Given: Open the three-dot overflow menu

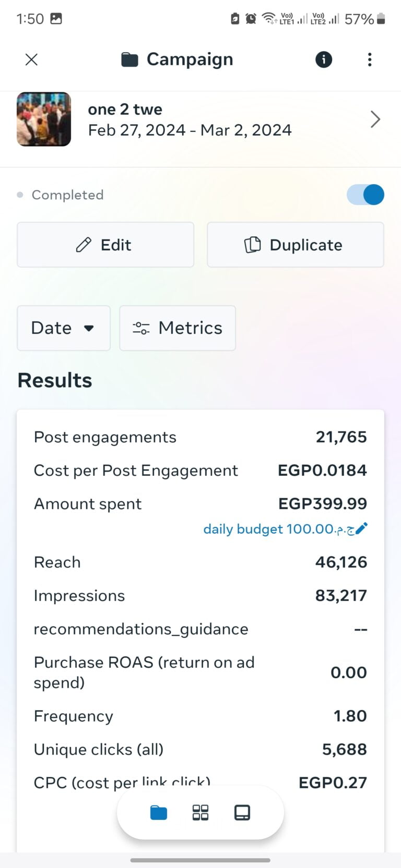Looking at the screenshot, I should pyautogui.click(x=370, y=59).
